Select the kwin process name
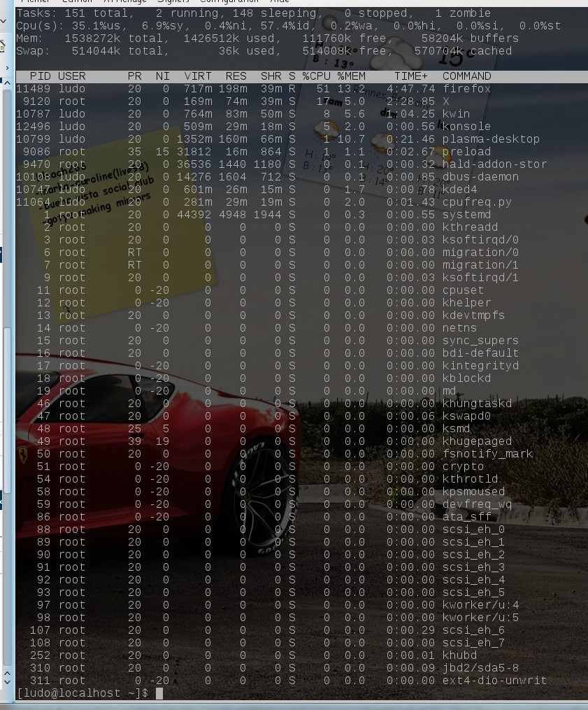Screen dimensions: 588x710 [457, 113]
